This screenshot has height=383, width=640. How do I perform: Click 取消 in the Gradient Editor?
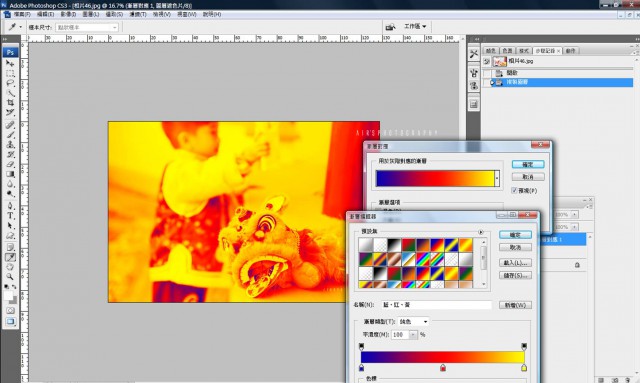click(515, 247)
